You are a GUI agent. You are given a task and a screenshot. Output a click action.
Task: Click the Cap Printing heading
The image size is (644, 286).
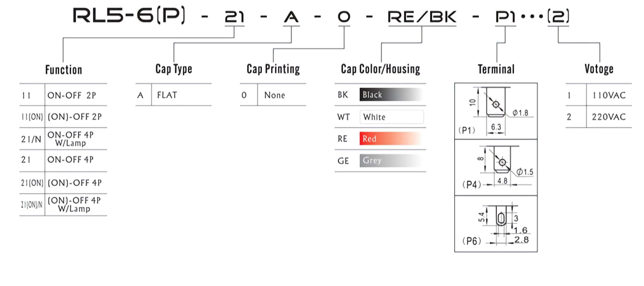pyautogui.click(x=273, y=69)
